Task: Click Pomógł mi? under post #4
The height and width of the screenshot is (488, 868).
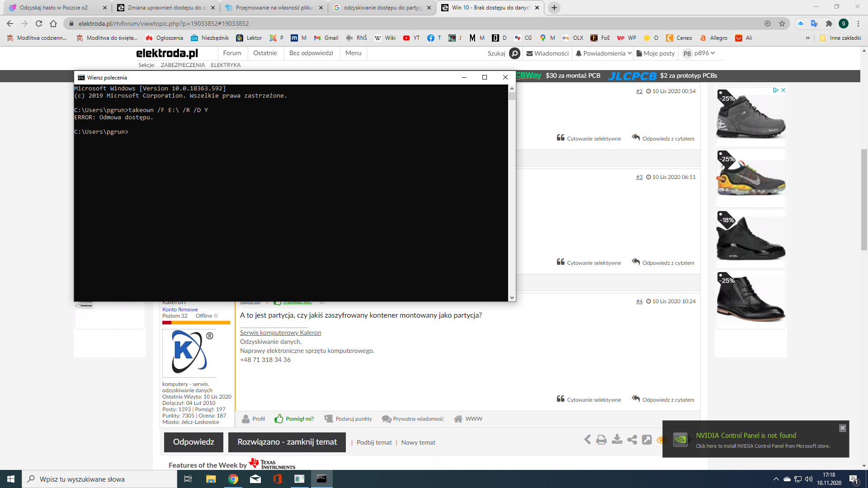Action: [295, 419]
